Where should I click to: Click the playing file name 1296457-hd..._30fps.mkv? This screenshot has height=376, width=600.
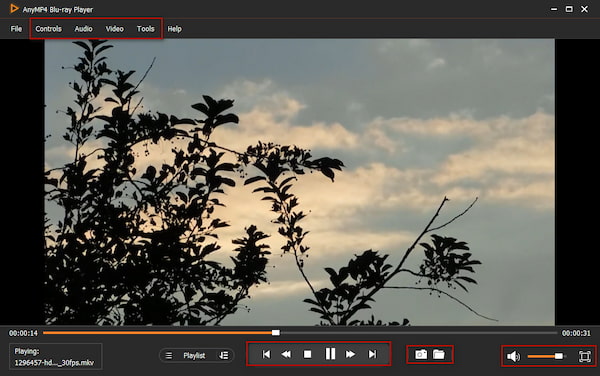pyautogui.click(x=54, y=363)
